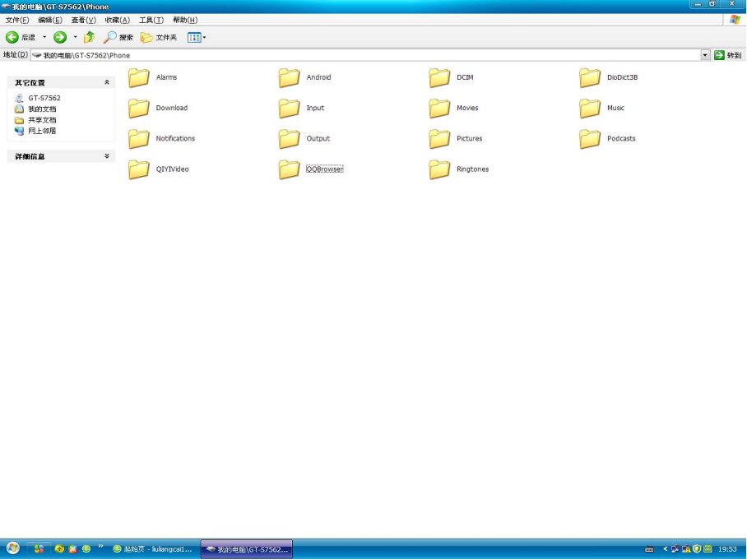747x560 pixels.
Task: Click the GT-S7562 Phone taskbar button
Action: point(246,549)
